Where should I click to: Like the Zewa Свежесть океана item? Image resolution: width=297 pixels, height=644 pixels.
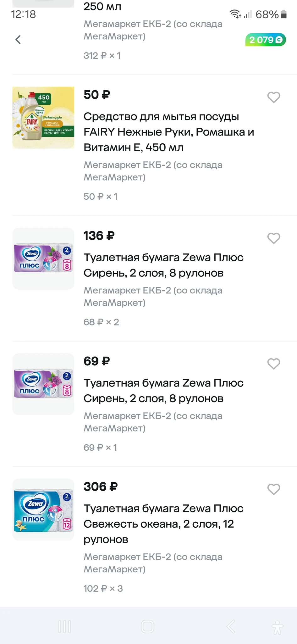coord(273,489)
